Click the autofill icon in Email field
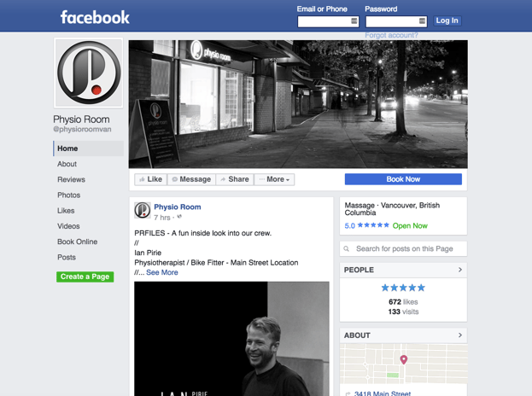This screenshot has width=532, height=396. [x=354, y=21]
